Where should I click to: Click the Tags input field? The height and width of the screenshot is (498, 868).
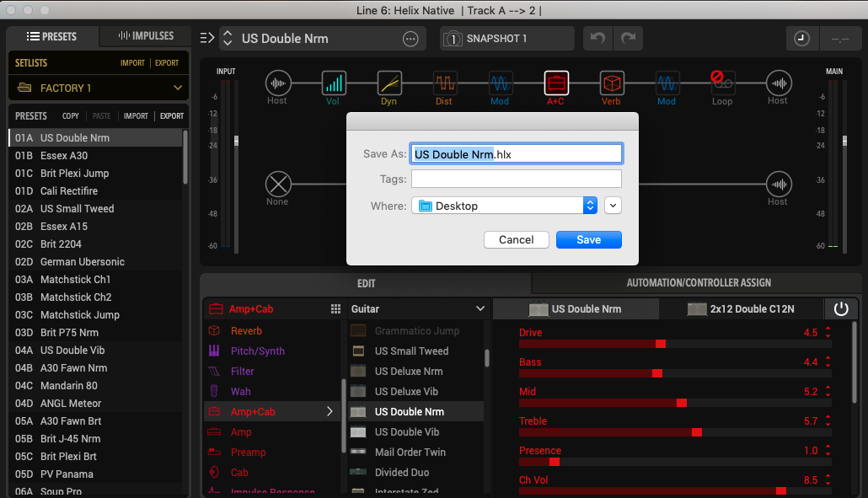[x=517, y=179]
